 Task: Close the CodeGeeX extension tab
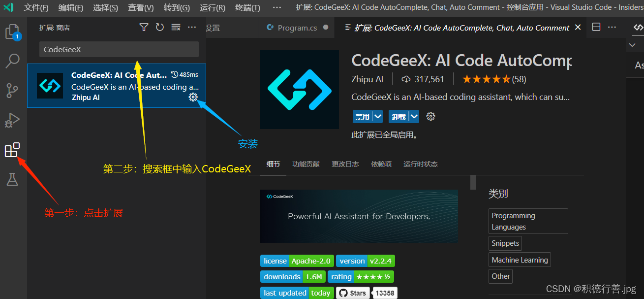tap(578, 28)
